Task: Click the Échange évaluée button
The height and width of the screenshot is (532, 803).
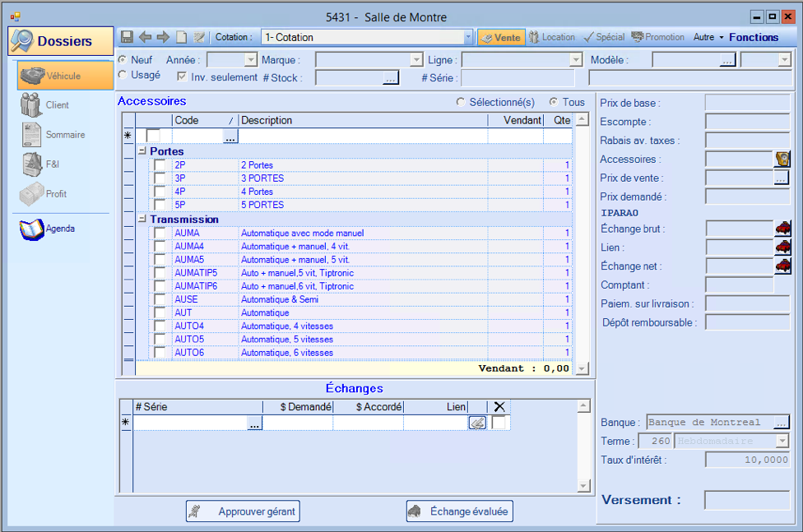Action: (x=459, y=511)
